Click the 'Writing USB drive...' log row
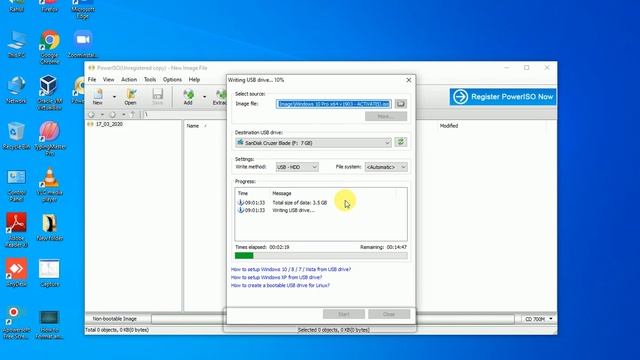The height and width of the screenshot is (360, 640). [276, 210]
